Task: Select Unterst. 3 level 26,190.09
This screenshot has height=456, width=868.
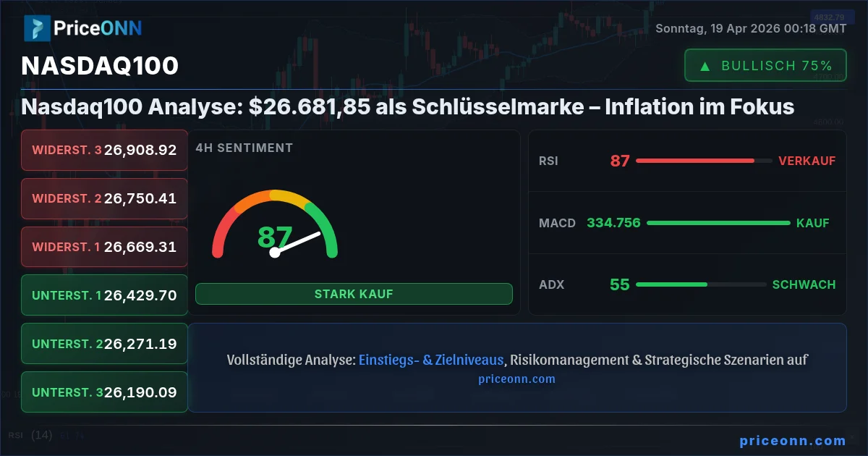Action: coord(104,392)
